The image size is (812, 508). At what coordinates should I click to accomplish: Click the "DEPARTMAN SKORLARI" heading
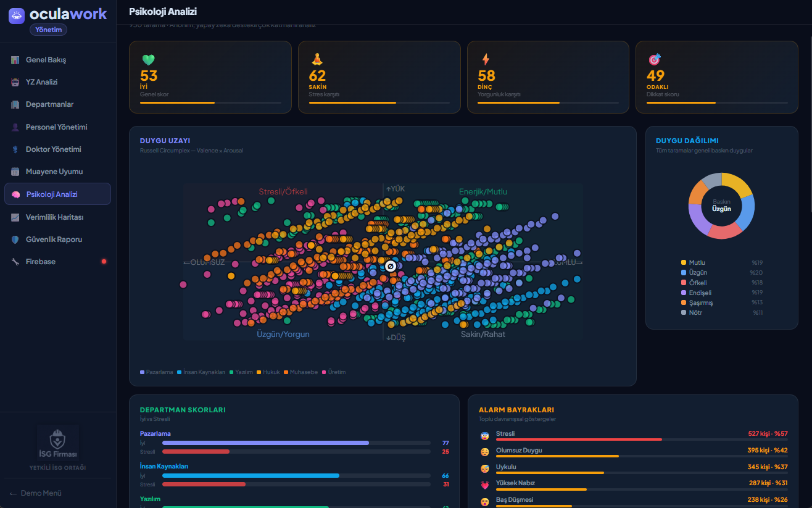183,410
